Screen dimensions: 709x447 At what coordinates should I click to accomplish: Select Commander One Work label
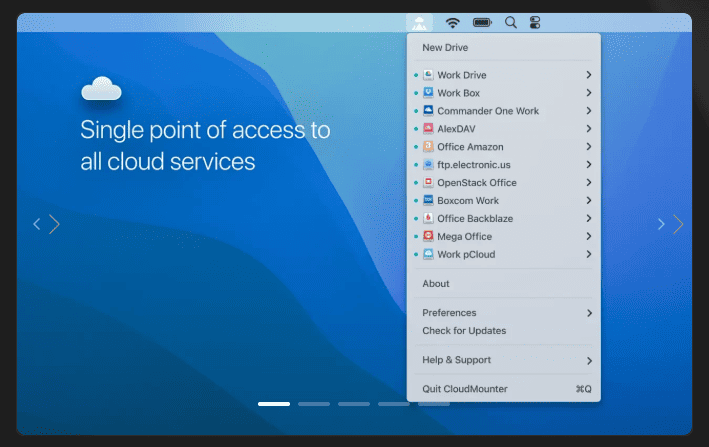[x=488, y=111]
